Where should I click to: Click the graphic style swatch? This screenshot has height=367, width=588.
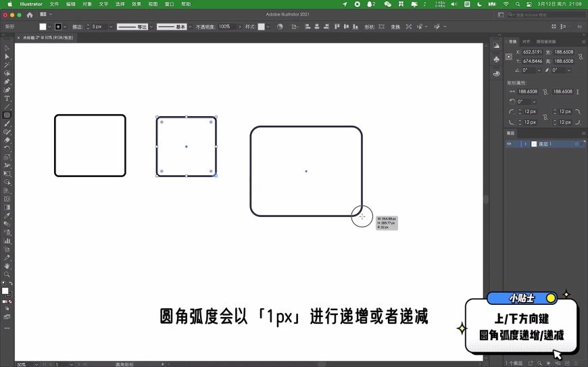[262, 26]
